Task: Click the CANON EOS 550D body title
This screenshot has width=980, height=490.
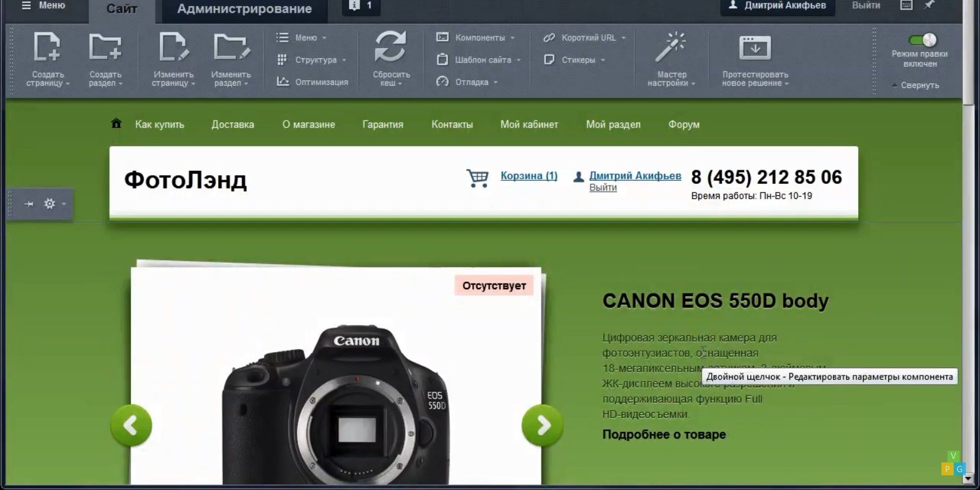Action: coord(715,301)
